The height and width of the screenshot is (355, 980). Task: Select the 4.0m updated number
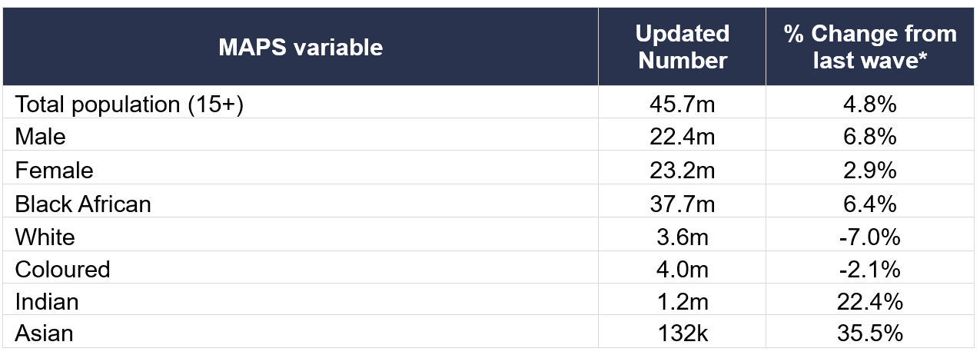682,270
